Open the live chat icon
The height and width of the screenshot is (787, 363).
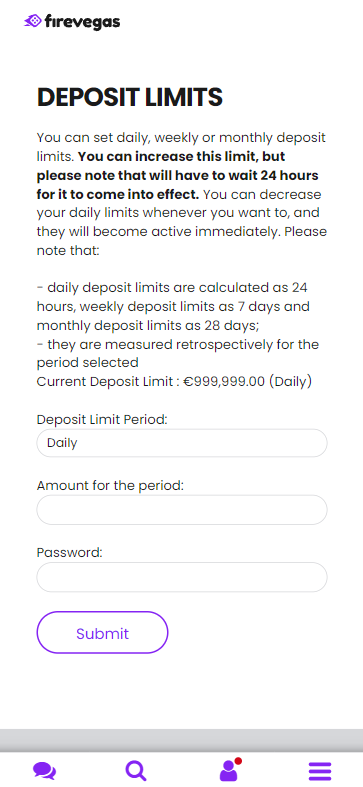45,770
